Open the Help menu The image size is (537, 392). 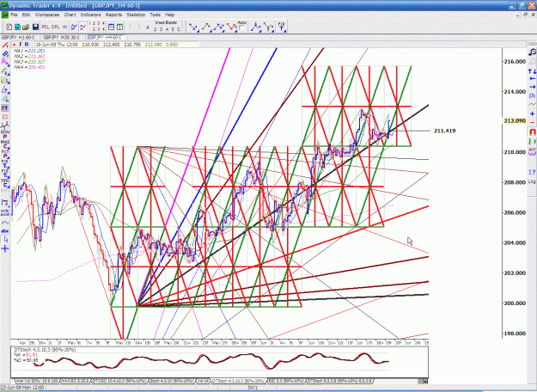coord(170,15)
